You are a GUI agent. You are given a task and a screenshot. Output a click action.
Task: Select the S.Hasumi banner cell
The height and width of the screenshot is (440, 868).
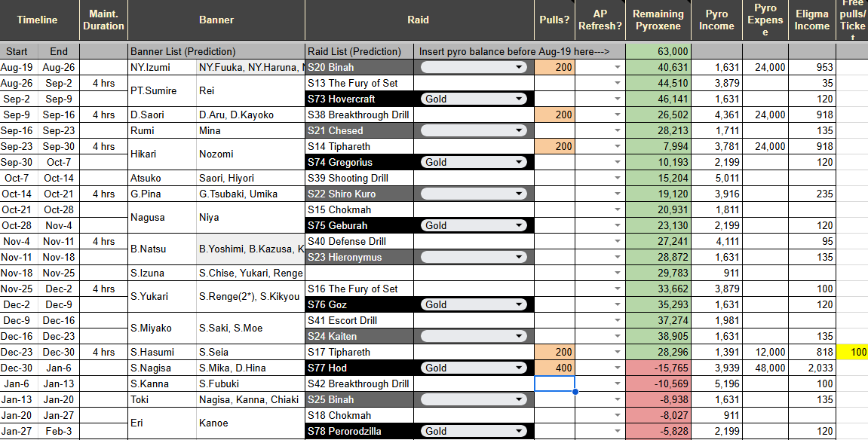tap(162, 352)
